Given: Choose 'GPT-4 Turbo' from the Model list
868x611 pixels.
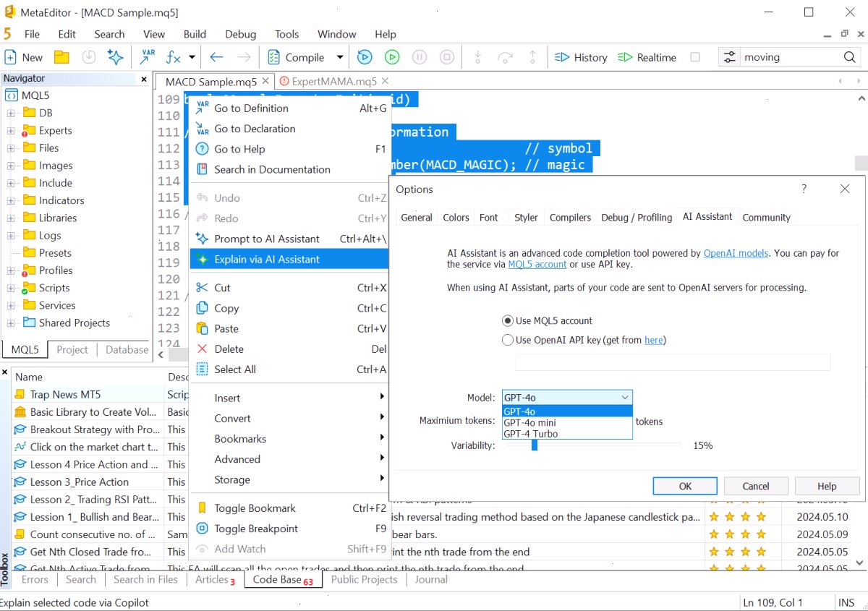Looking at the screenshot, I should point(567,434).
